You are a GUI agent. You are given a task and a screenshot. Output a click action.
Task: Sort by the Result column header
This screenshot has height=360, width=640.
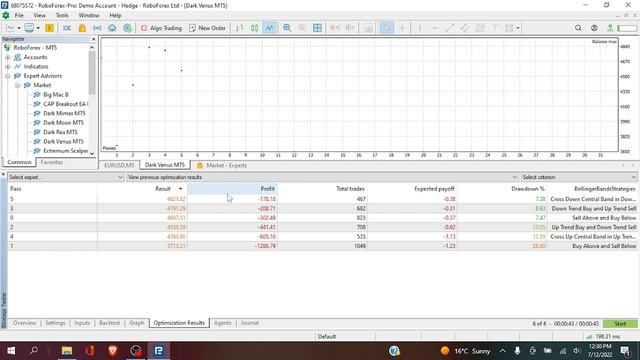click(142, 189)
